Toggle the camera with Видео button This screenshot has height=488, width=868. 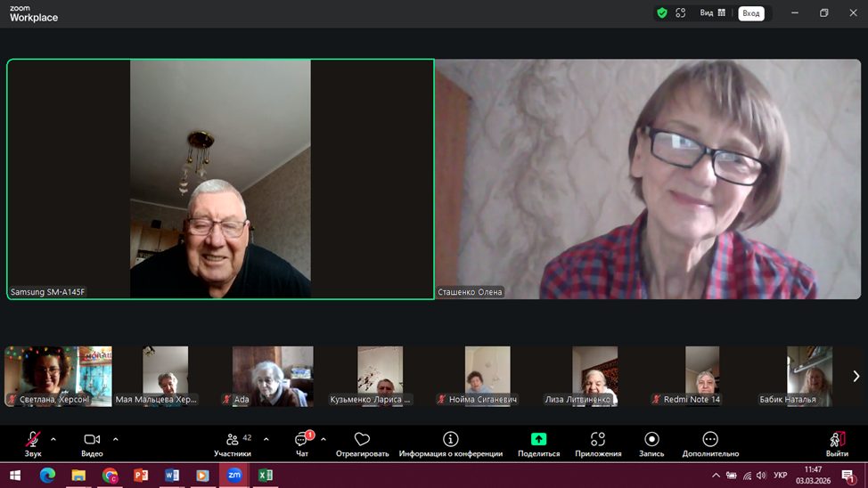pyautogui.click(x=92, y=440)
